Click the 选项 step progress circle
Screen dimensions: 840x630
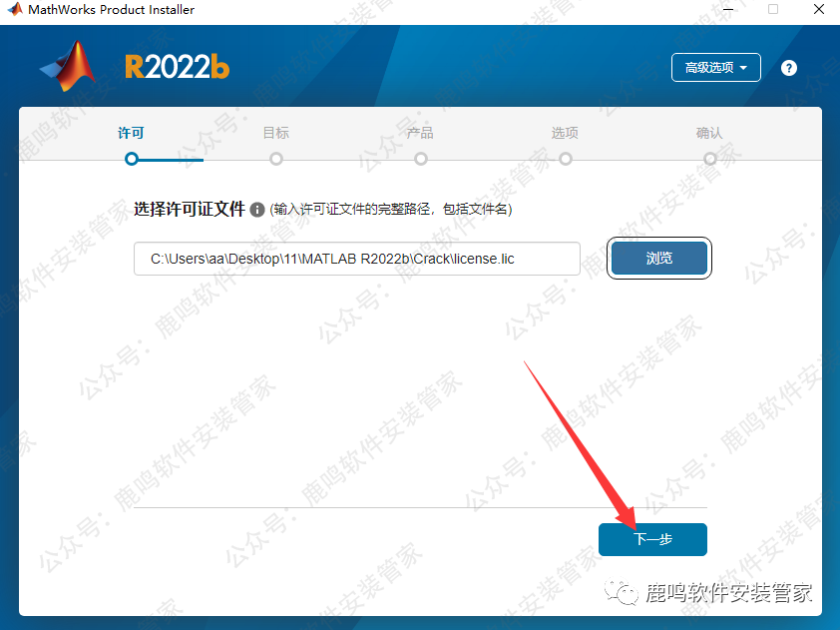pos(566,159)
